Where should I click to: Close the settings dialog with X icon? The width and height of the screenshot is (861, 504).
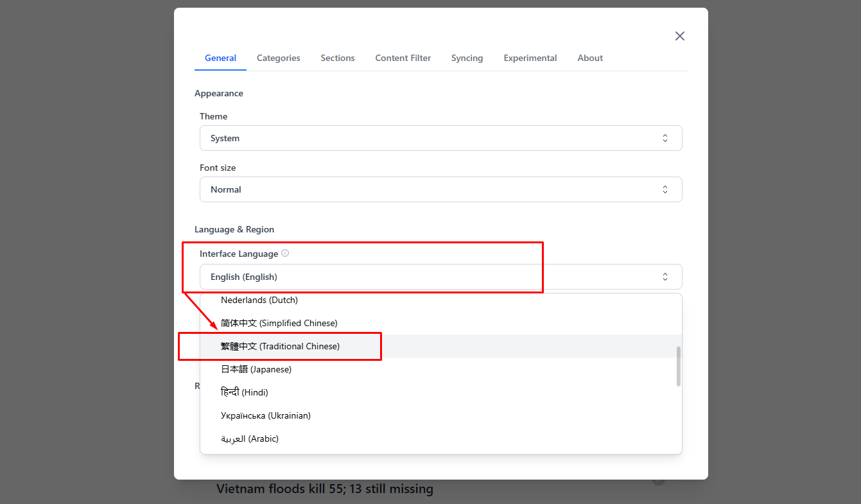click(x=680, y=36)
